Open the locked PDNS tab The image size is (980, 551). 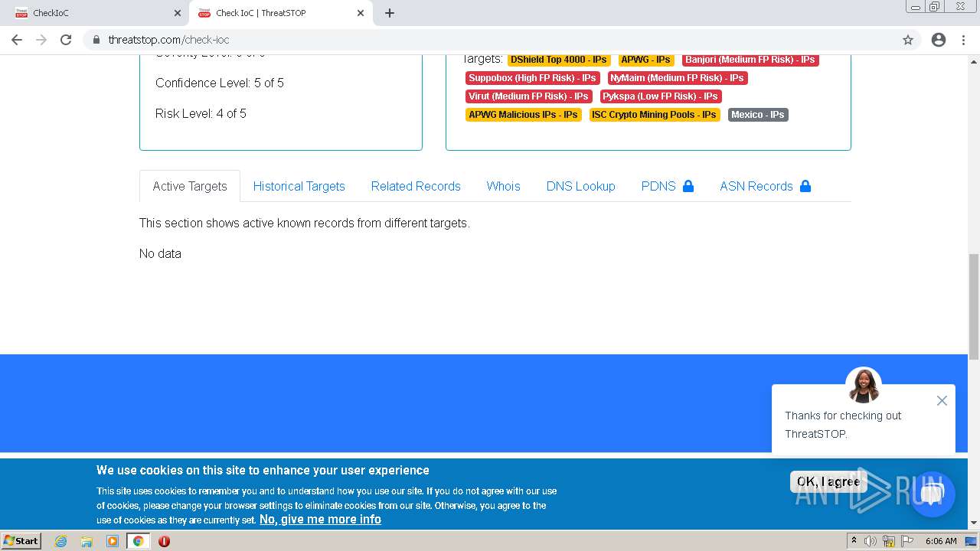[x=668, y=186]
